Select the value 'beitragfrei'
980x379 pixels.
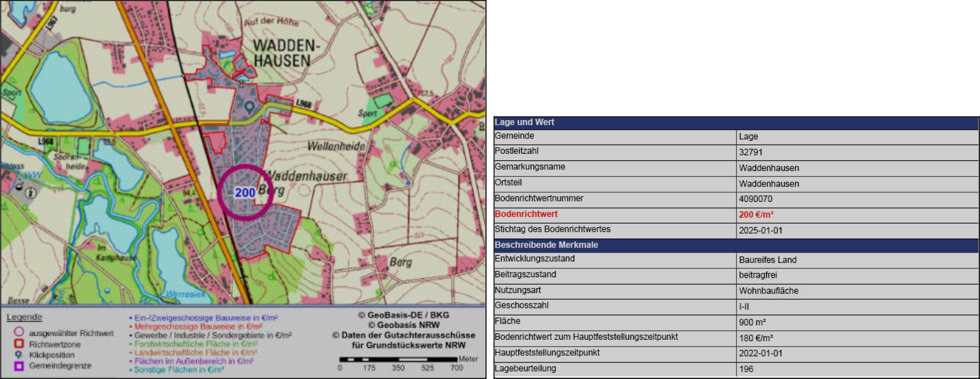(758, 275)
